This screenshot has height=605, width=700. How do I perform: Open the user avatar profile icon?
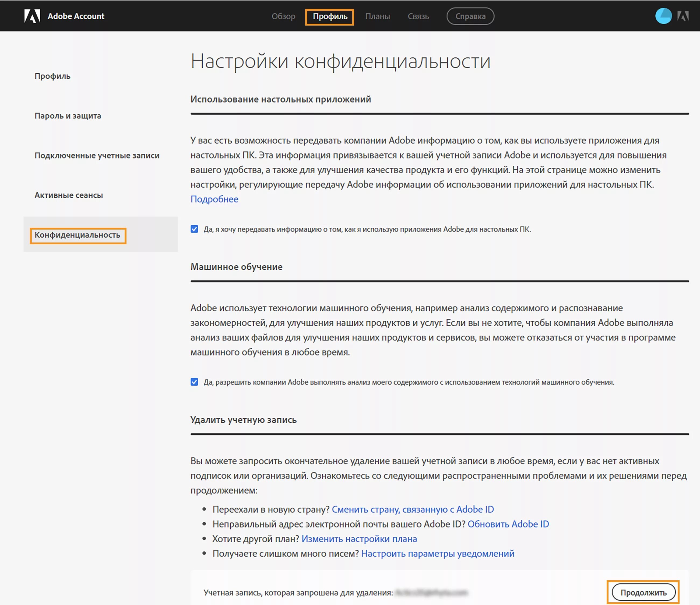coord(663,16)
